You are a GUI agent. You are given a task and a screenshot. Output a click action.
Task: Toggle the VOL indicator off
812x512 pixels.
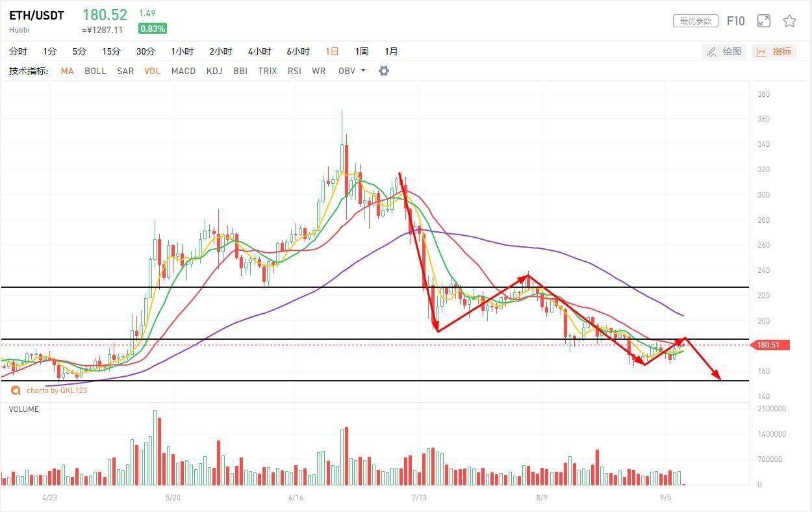[152, 71]
